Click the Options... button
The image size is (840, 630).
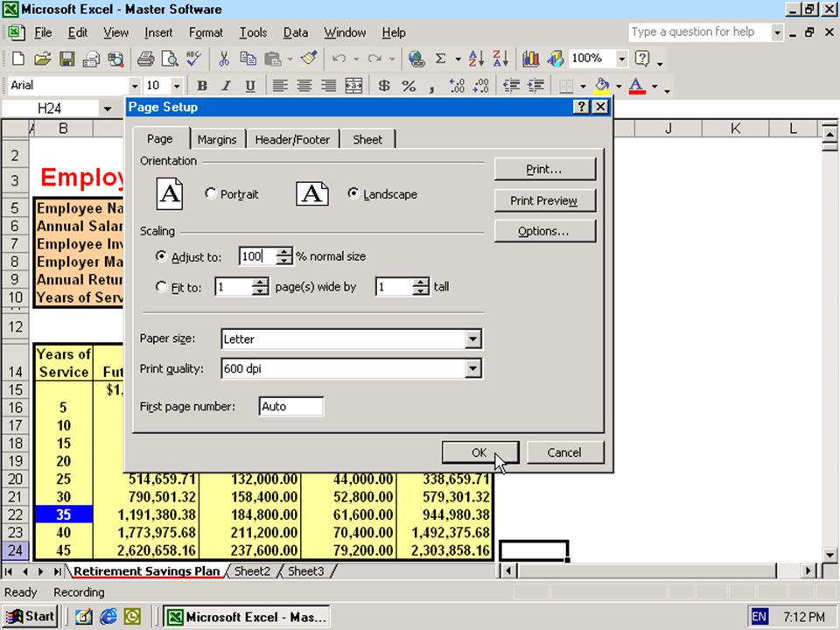pyautogui.click(x=544, y=231)
